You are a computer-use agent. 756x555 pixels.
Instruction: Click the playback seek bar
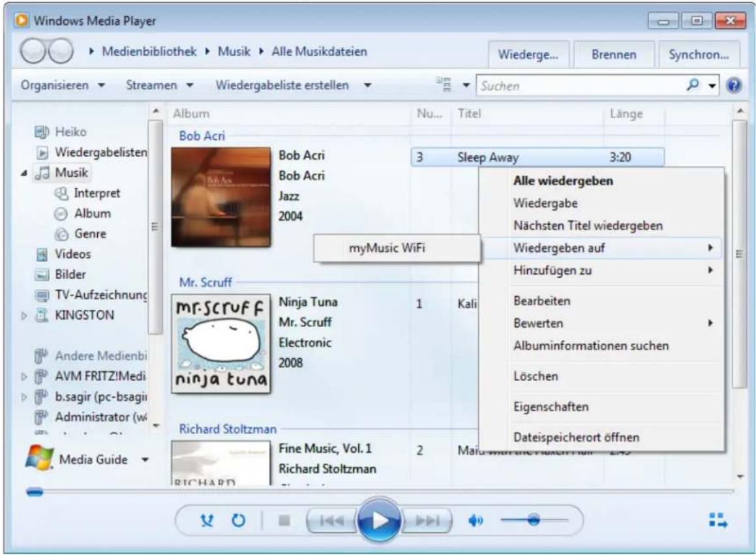coord(380,492)
